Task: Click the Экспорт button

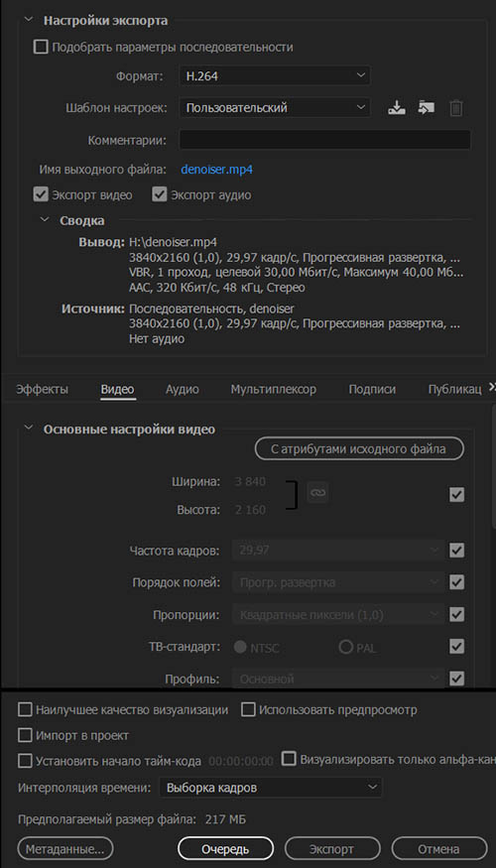Action: tap(331, 848)
